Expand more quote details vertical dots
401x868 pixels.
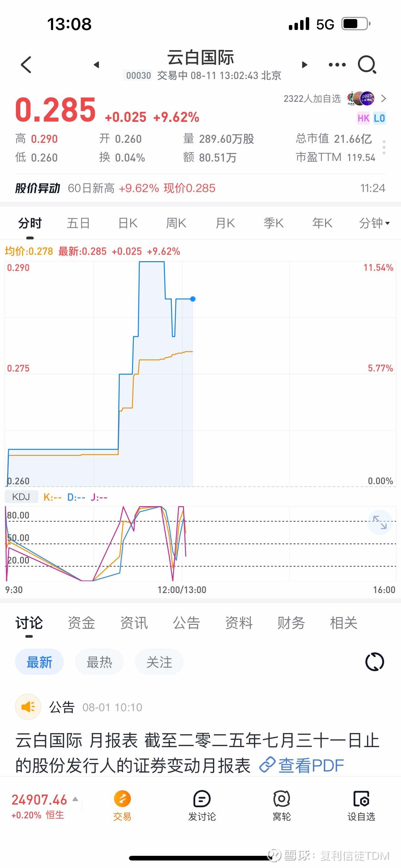[384, 147]
